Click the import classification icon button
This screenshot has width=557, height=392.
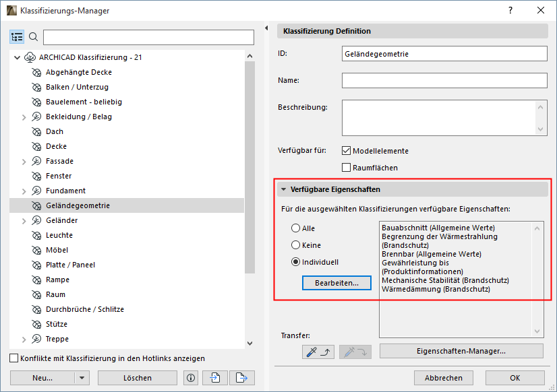pos(215,378)
